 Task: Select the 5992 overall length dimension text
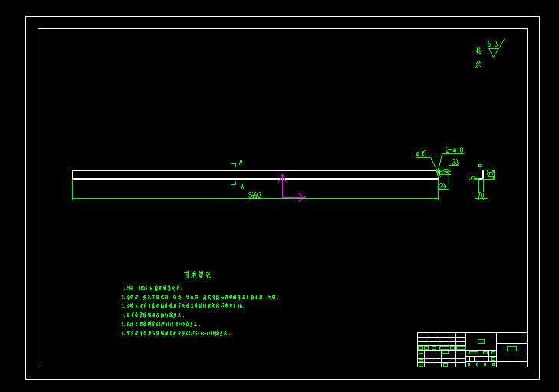pyautogui.click(x=255, y=195)
